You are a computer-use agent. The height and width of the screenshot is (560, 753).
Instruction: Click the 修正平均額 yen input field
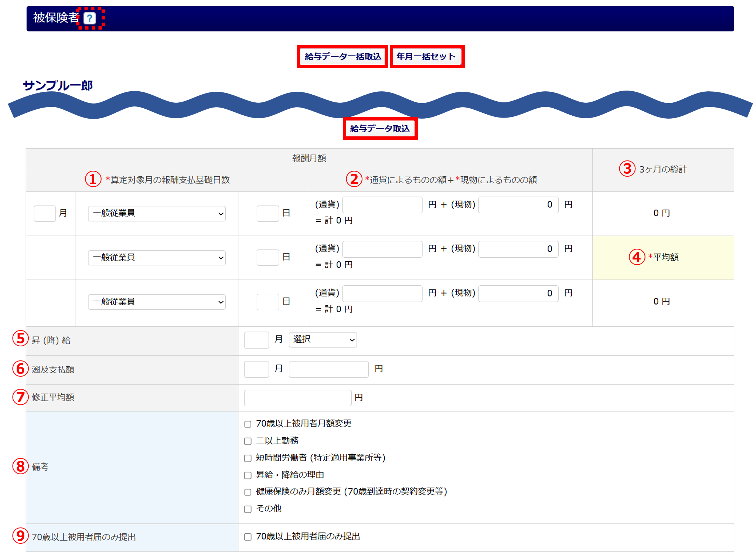point(297,398)
